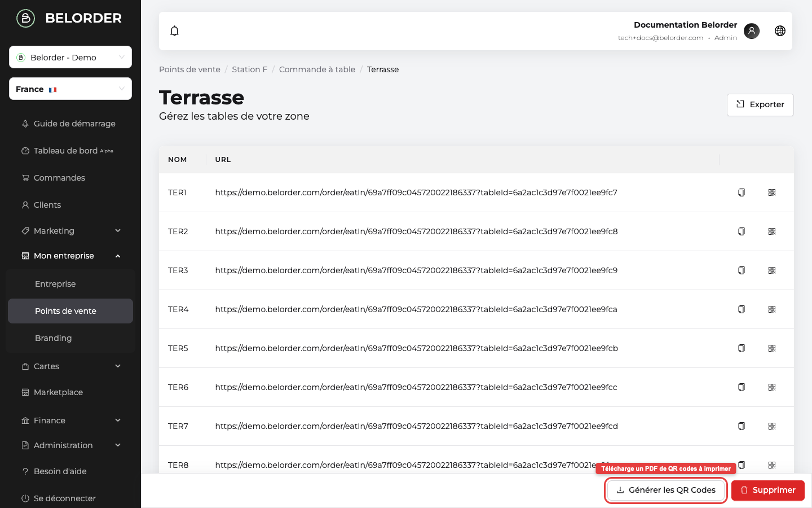Copy the TER7 table URL
The width and height of the screenshot is (812, 508).
point(742,426)
